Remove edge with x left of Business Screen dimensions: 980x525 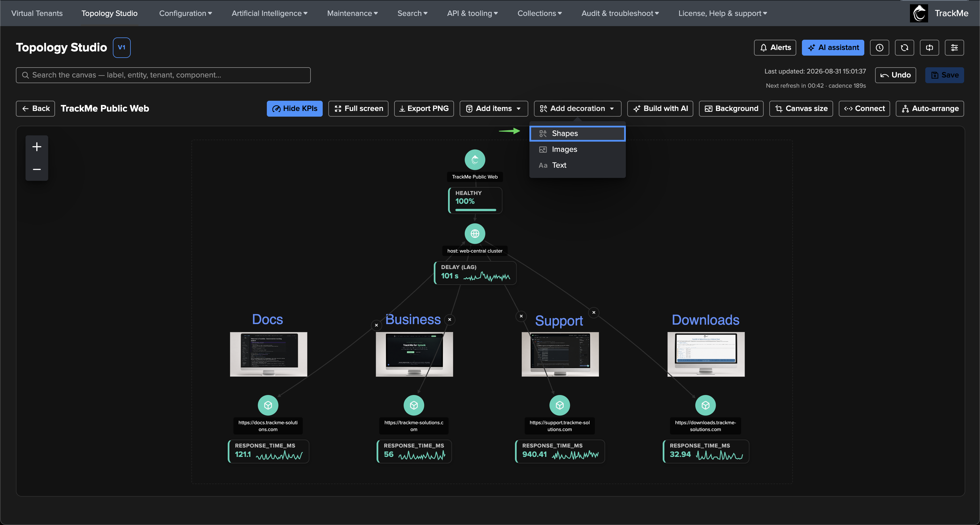(x=376, y=325)
